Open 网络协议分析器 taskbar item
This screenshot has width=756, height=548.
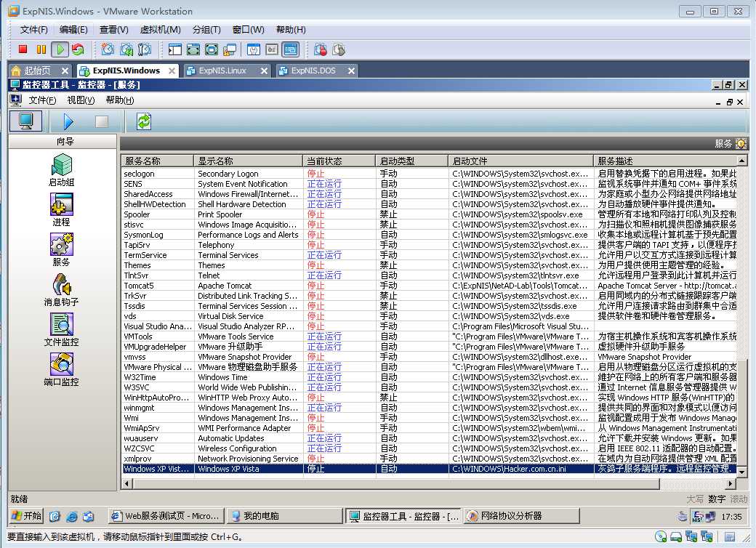coord(522,516)
